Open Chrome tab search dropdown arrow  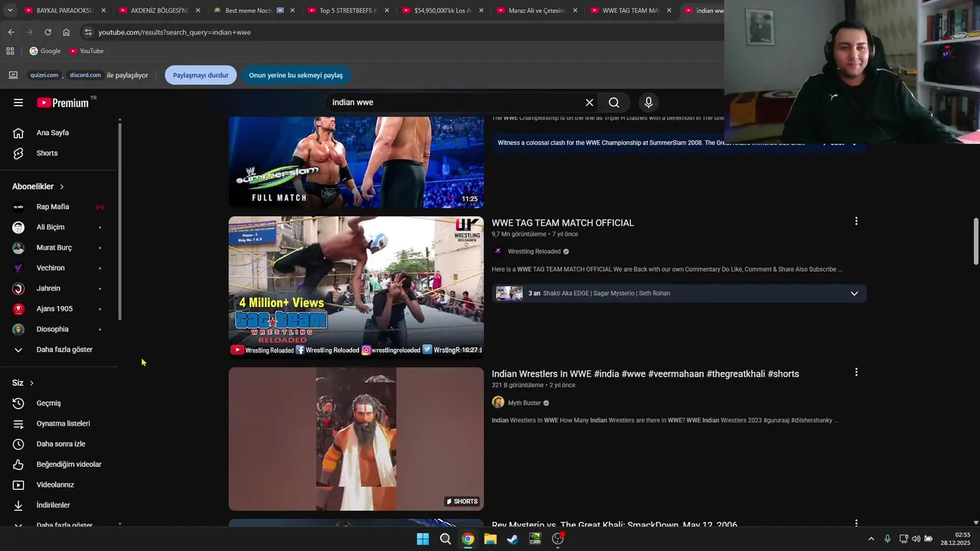(x=9, y=11)
